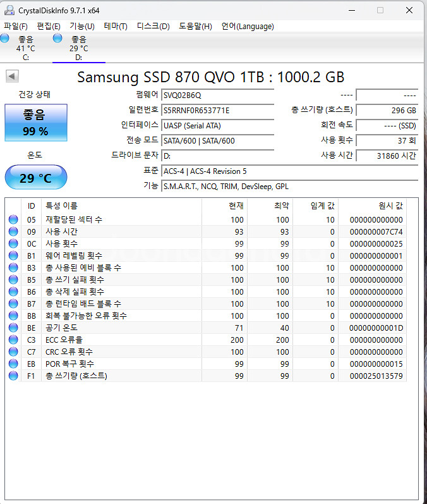This screenshot has height=504, width=427.
Task: Click the status orb for attribute B7
Action: [x=13, y=304]
